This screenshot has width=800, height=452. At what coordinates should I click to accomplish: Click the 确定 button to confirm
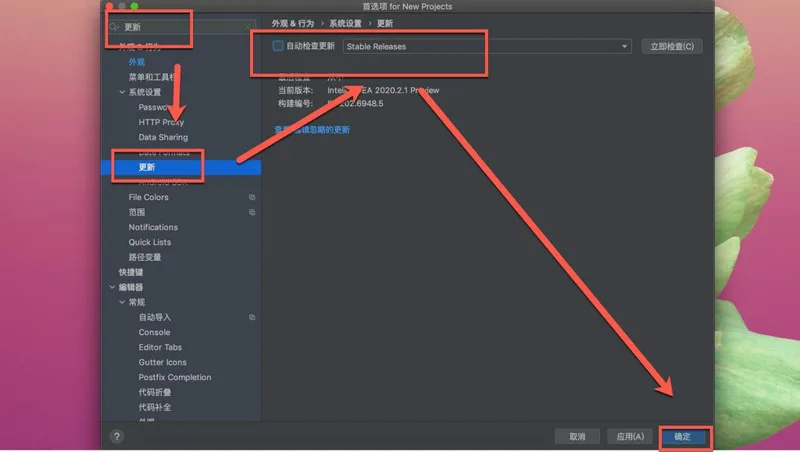[x=682, y=437]
